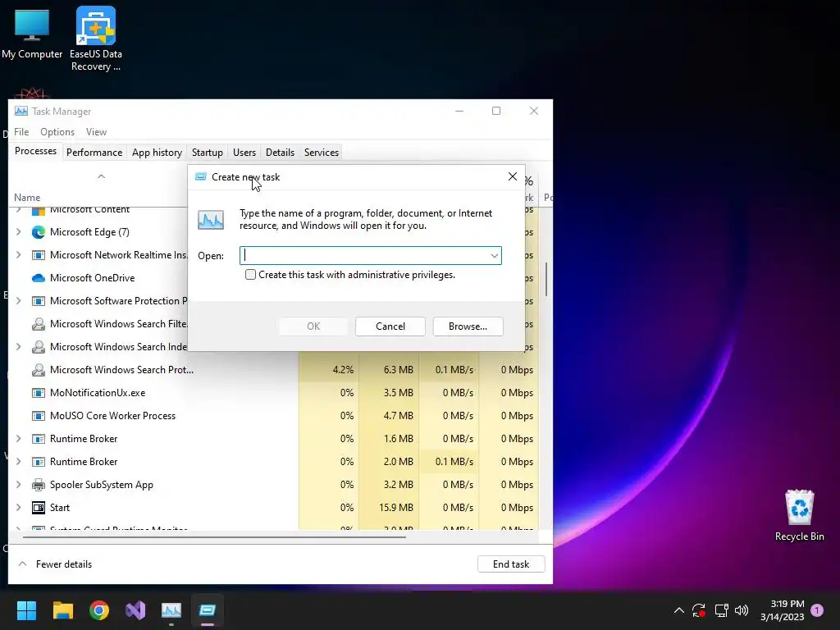
Task: Click the sort arrow above Name column
Action: (101, 176)
